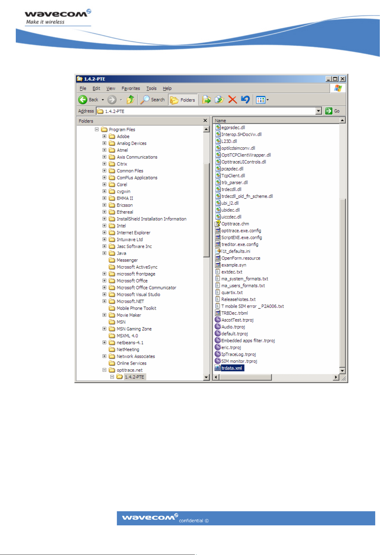Click the Back arrow icon in toolbar
Viewport: 392px width, 555px height.
(83, 99)
